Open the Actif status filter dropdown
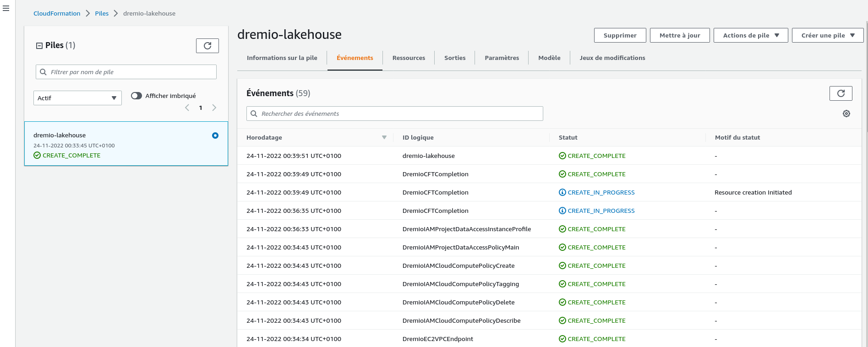Screen dimensions: 868x347 point(77,98)
